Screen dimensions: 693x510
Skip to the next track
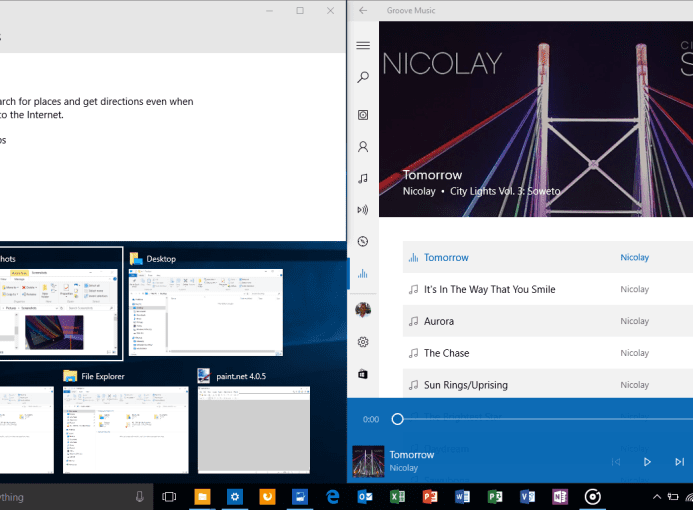click(x=679, y=462)
